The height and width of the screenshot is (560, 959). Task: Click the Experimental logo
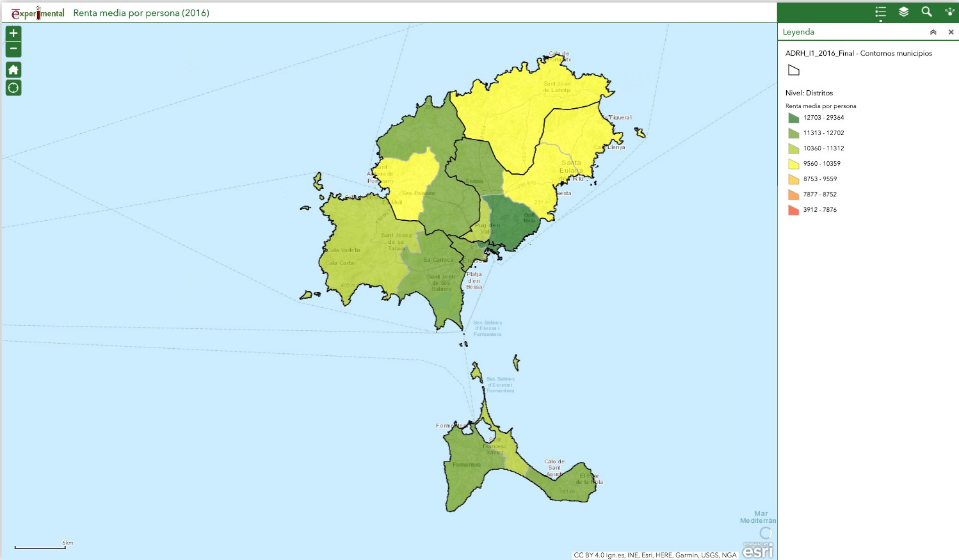tap(38, 13)
